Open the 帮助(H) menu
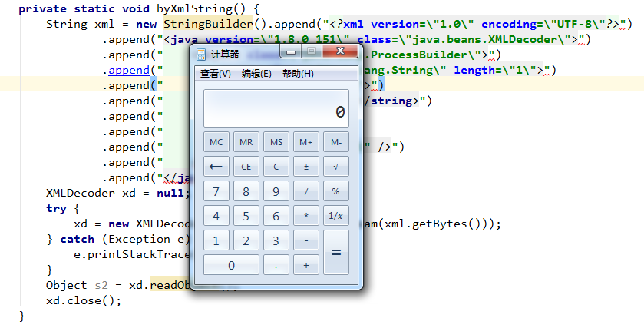 [x=298, y=74]
